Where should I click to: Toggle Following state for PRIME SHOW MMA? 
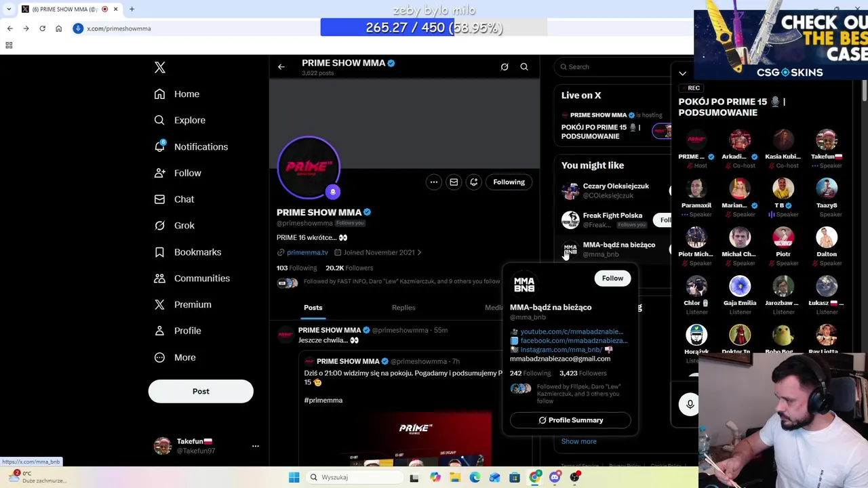(509, 182)
